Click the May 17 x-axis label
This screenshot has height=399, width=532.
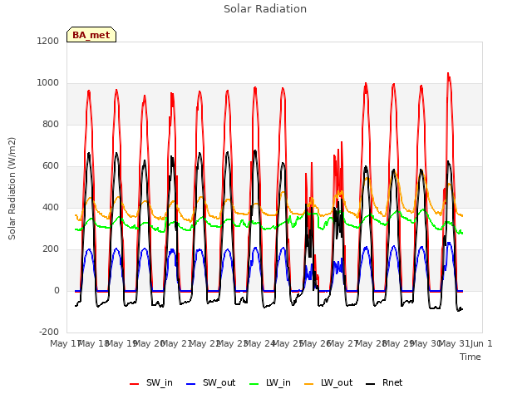(65, 343)
